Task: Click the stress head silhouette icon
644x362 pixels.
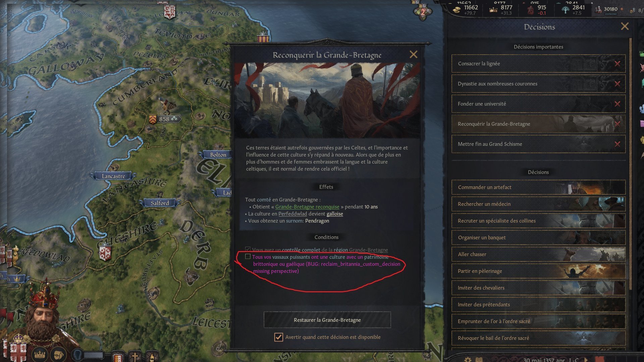Action: pos(78,355)
